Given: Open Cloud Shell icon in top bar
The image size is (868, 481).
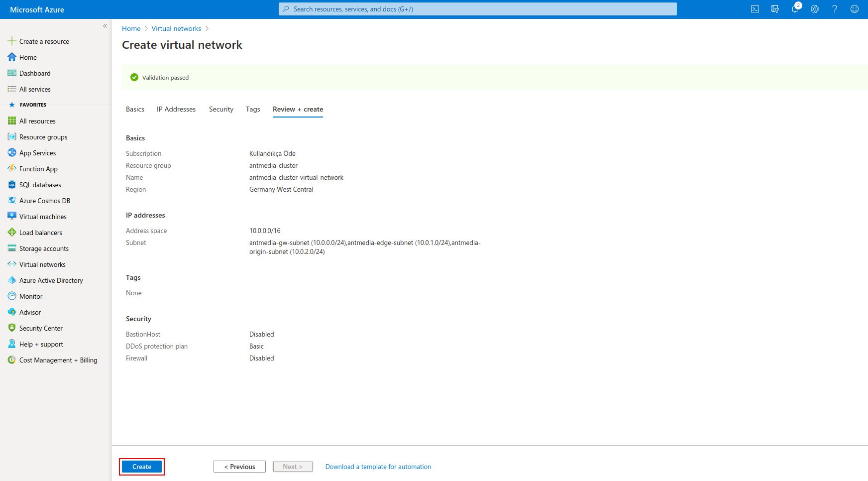Looking at the screenshot, I should [755, 9].
